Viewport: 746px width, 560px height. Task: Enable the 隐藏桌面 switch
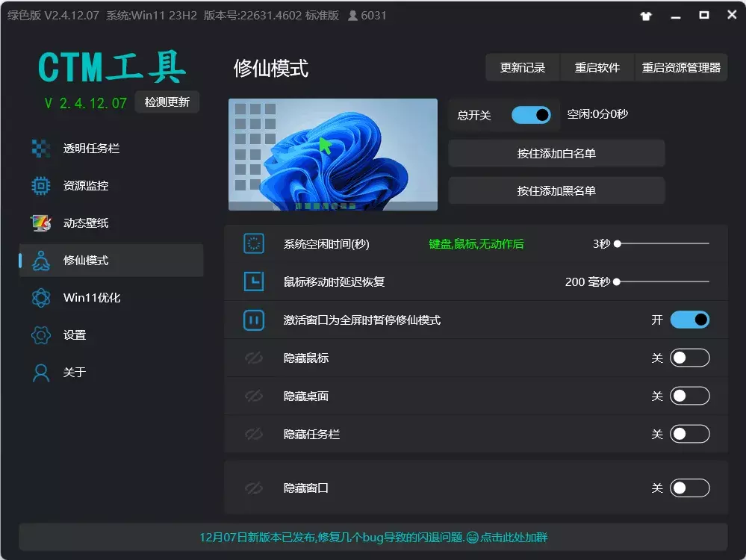689,396
